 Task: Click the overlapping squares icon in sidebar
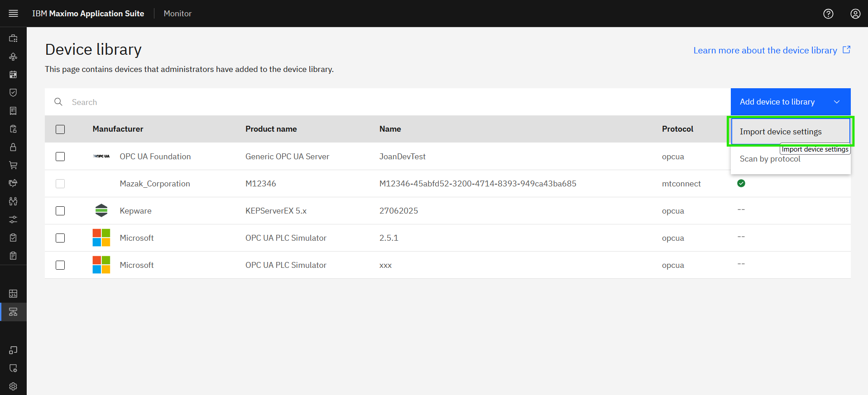pyautogui.click(x=13, y=350)
